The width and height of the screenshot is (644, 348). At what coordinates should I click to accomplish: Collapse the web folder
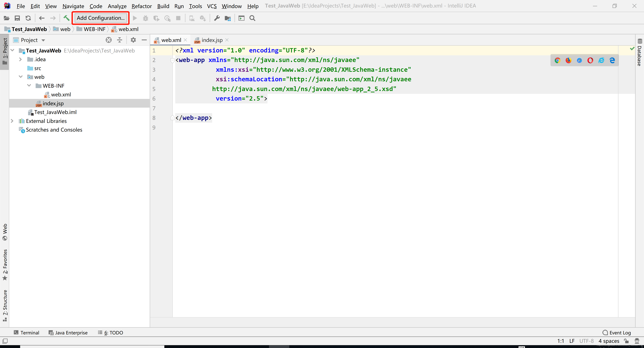20,77
